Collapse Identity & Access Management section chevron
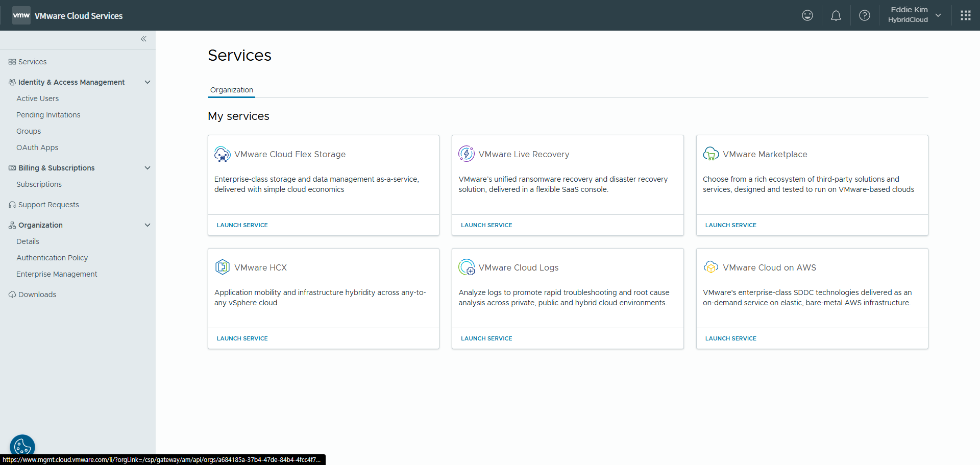The width and height of the screenshot is (980, 465). [x=148, y=82]
